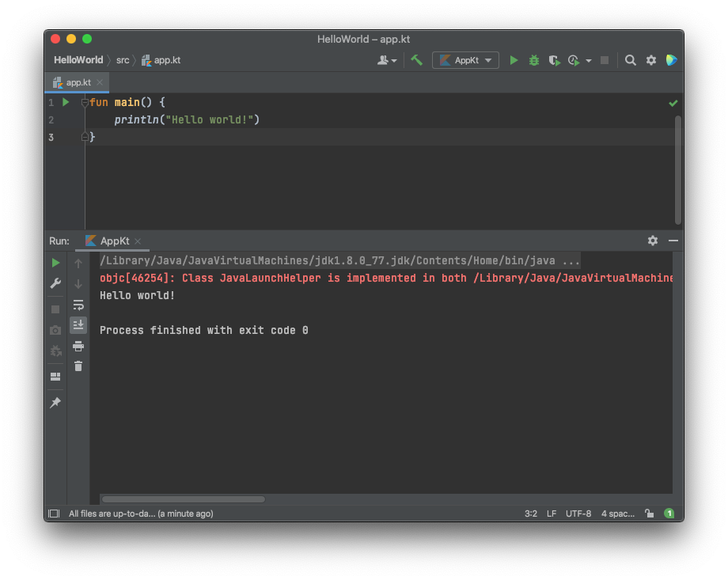This screenshot has height=580, width=728.
Task: Click the Profiler run icon
Action: point(574,60)
